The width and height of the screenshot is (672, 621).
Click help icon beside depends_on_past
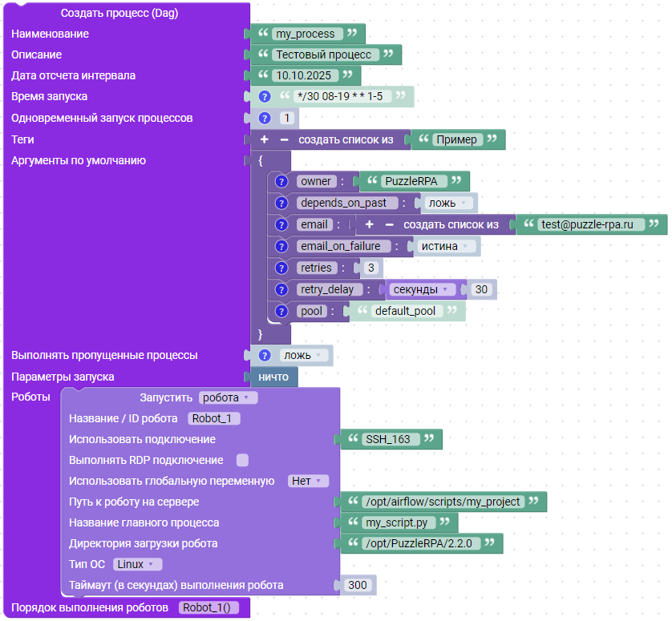pyautogui.click(x=281, y=204)
